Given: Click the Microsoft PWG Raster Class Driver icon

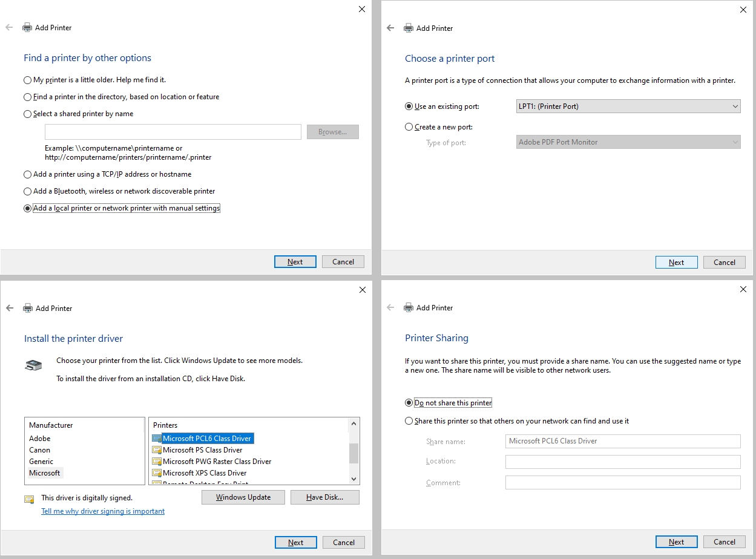Looking at the screenshot, I should tap(158, 462).
